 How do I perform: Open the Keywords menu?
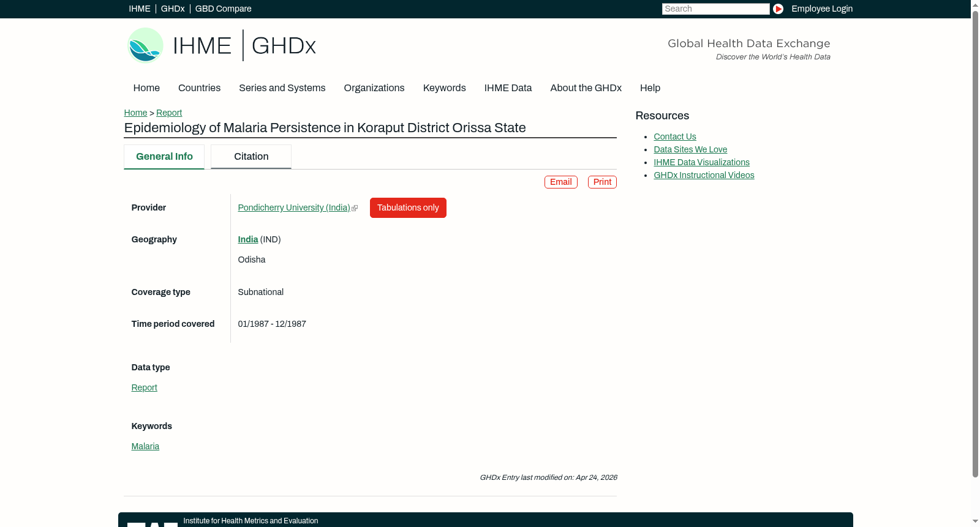tap(444, 88)
